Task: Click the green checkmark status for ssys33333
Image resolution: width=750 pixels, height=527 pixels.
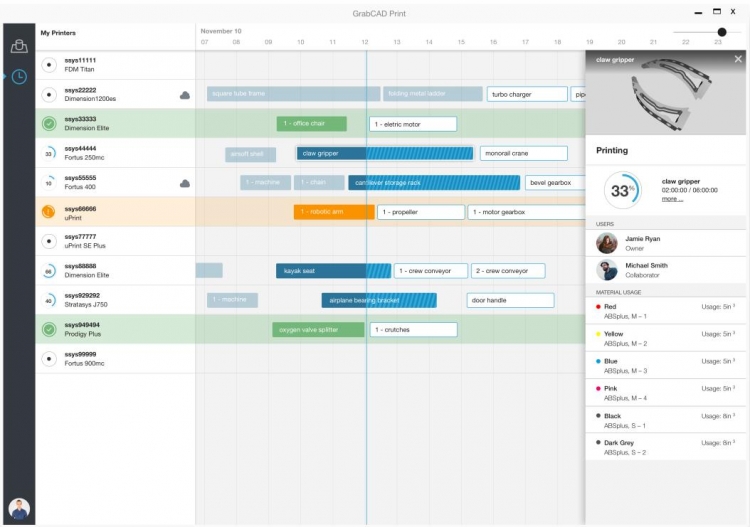Action: tap(49, 124)
